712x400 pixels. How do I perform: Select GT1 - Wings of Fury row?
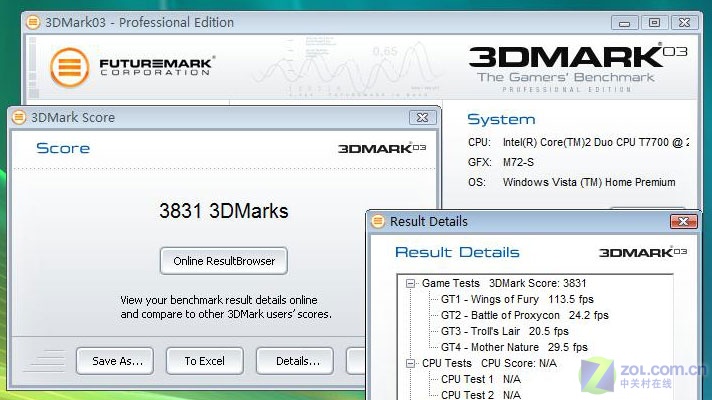coord(517,299)
